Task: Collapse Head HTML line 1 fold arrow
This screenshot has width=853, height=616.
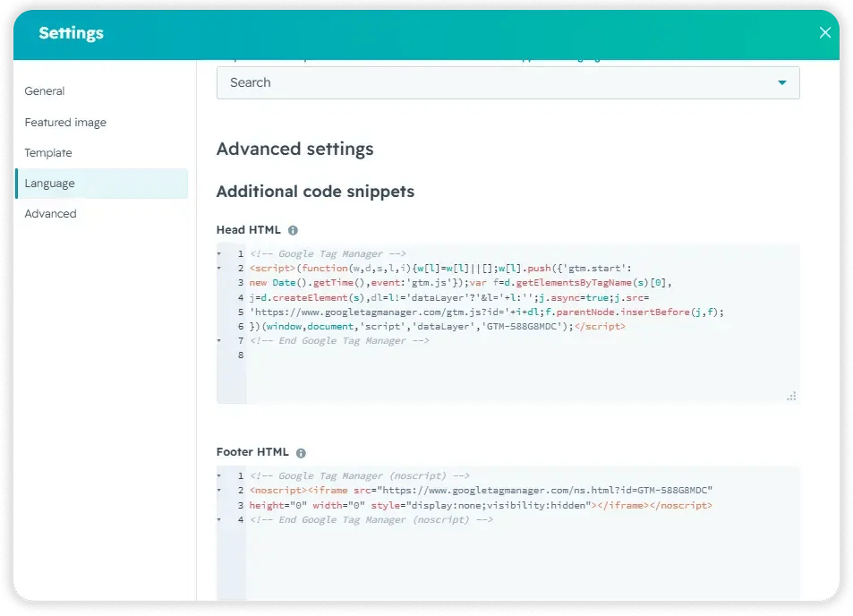Action: (219, 253)
